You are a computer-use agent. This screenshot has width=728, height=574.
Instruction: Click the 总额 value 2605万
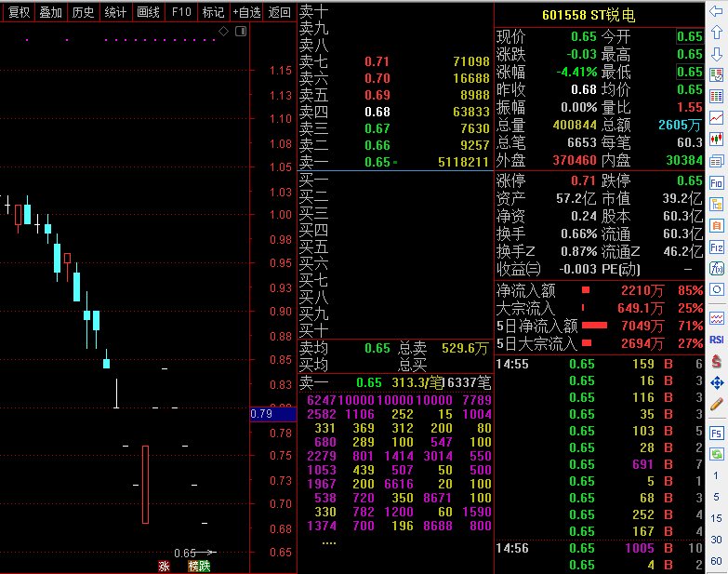tap(680, 125)
